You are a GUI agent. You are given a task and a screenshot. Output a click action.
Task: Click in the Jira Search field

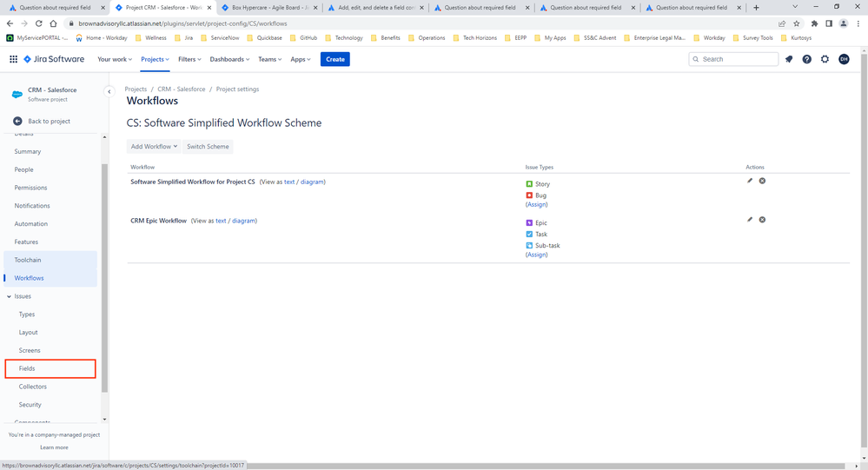733,59
